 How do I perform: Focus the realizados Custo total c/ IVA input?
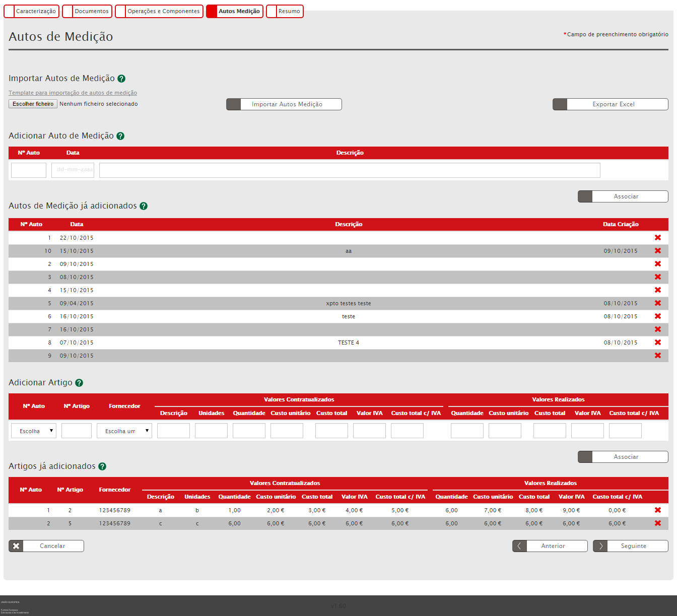(625, 431)
